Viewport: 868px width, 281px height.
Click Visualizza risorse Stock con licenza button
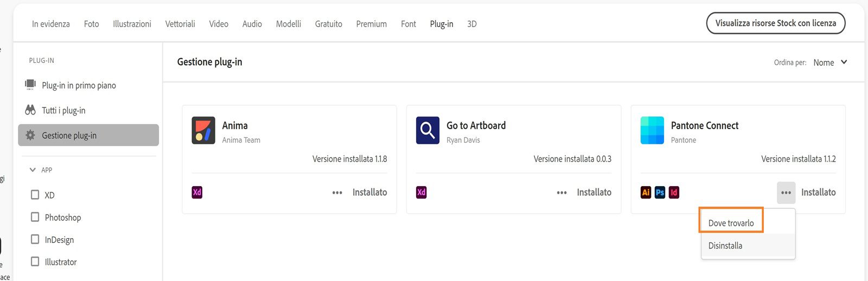776,23
